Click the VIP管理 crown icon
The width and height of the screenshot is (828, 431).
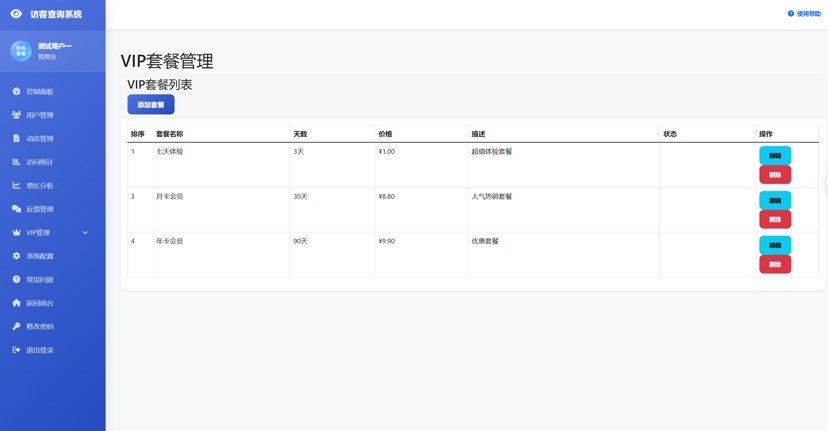(16, 232)
